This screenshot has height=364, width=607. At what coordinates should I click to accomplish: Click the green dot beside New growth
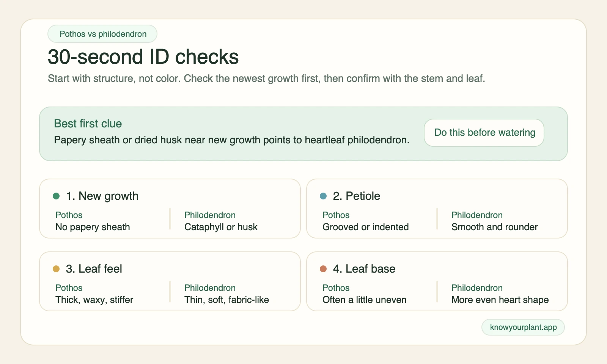pos(56,196)
